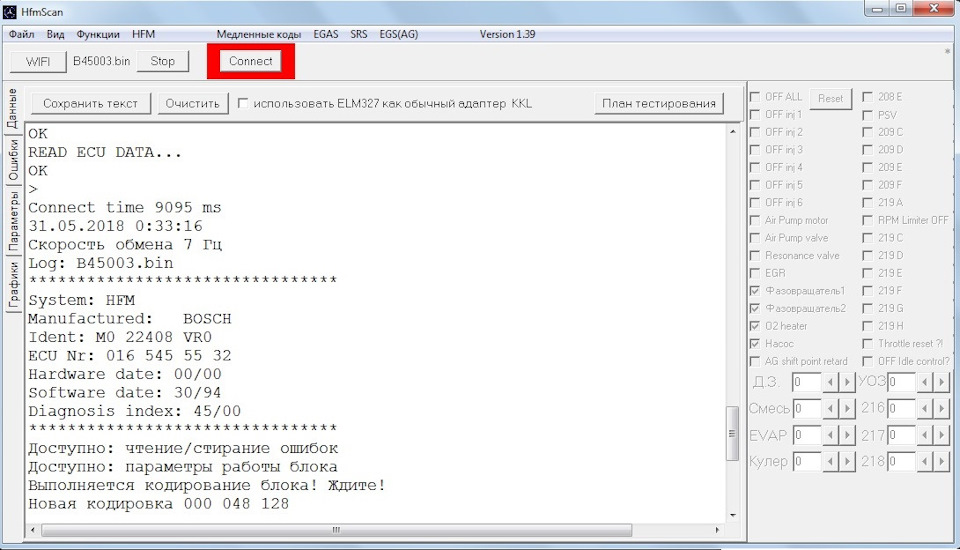Image resolution: width=960 pixels, height=550 pixels.
Task: Open the EGS(AG) menu
Action: coord(399,34)
